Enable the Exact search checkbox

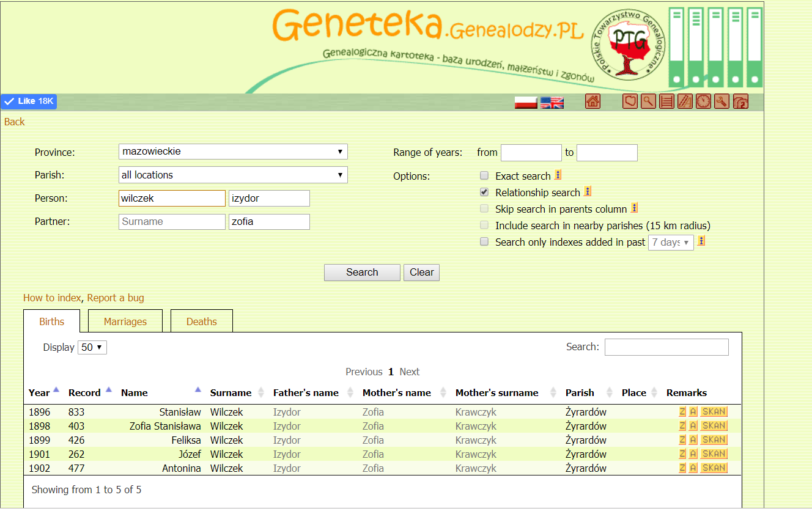click(484, 175)
